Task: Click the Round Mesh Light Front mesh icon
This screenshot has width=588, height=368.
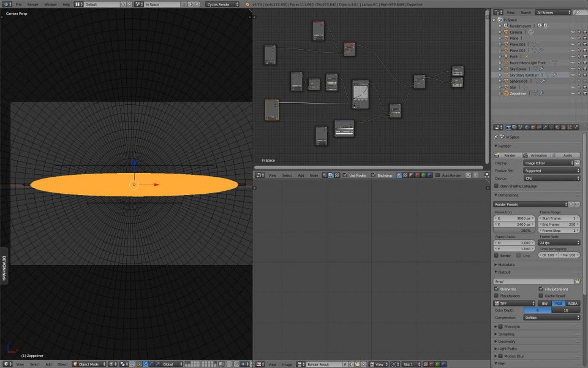Action: (506, 63)
